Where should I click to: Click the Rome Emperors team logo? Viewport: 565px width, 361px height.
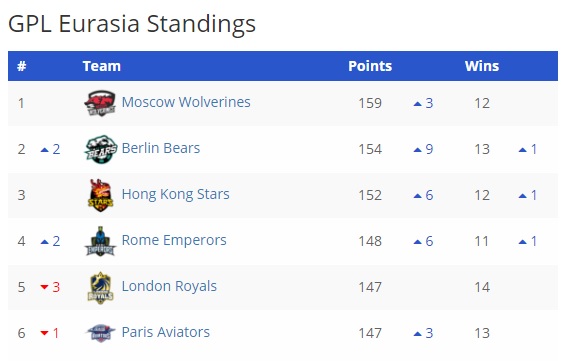(x=100, y=241)
